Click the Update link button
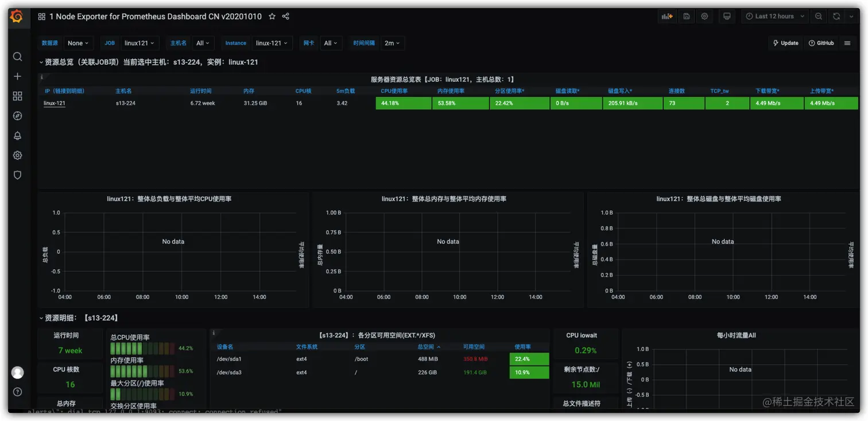Viewport: 868px width, 421px height. 786,43
